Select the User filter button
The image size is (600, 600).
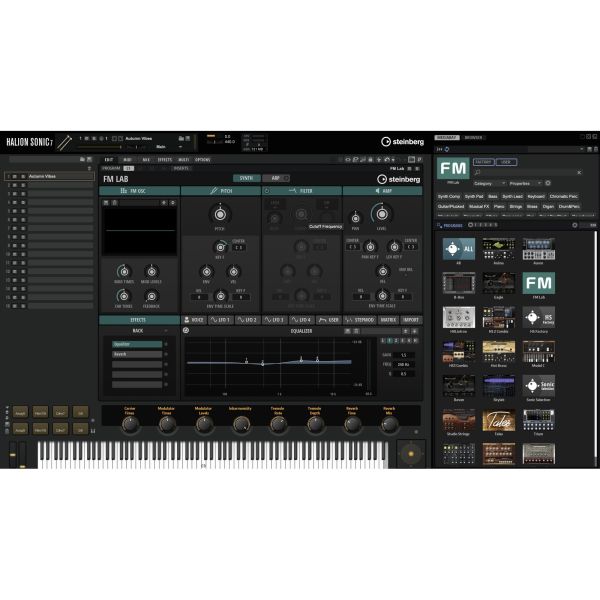506,162
